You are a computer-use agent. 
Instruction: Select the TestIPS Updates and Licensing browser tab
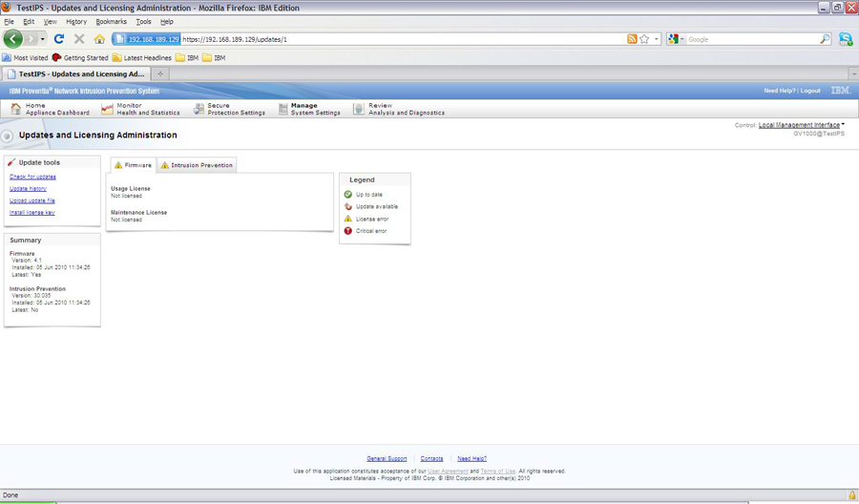[x=76, y=73]
